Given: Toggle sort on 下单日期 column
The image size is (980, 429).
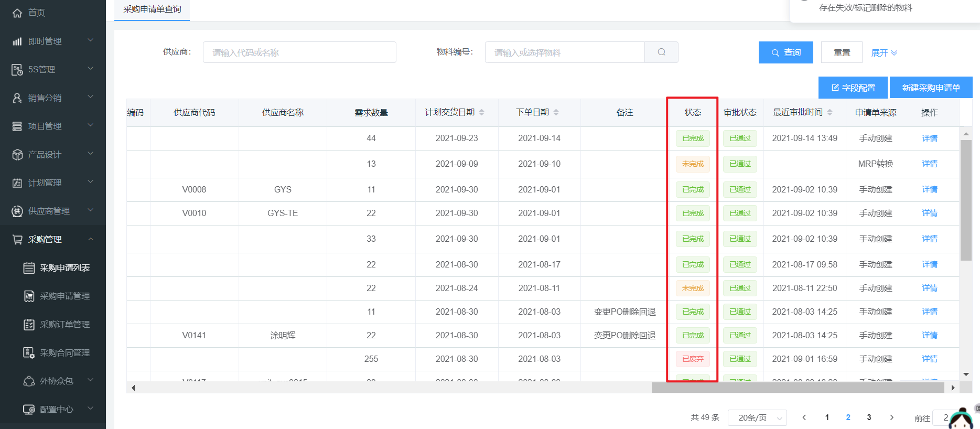Looking at the screenshot, I should [556, 112].
